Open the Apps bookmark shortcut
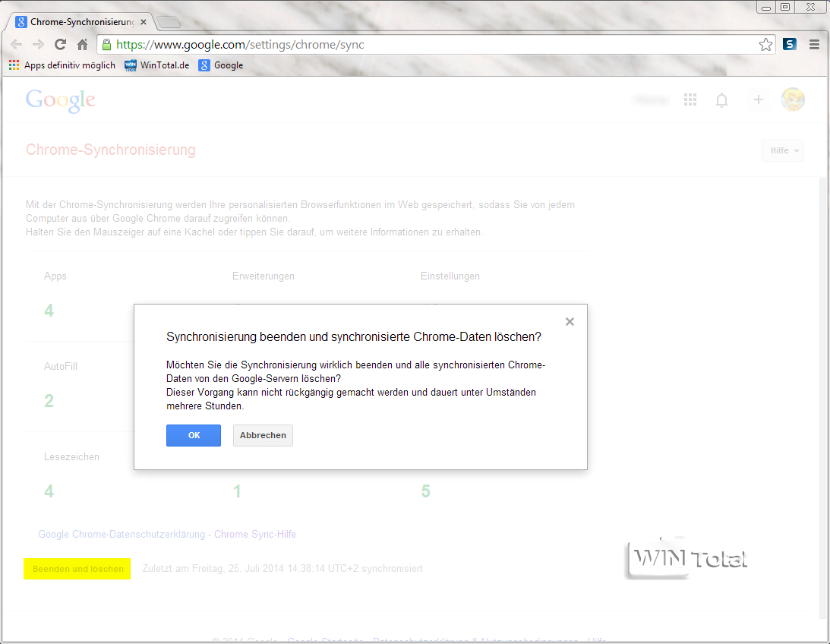830x644 pixels. point(62,65)
